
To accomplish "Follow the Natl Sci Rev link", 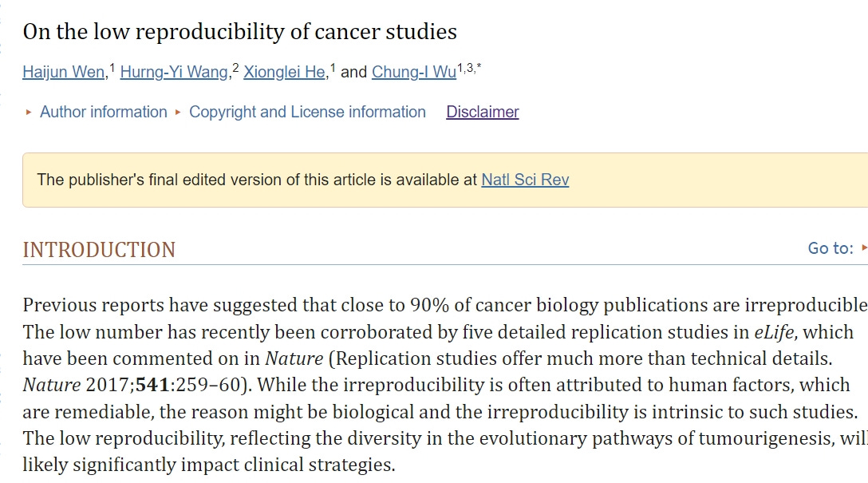I will click(x=525, y=180).
